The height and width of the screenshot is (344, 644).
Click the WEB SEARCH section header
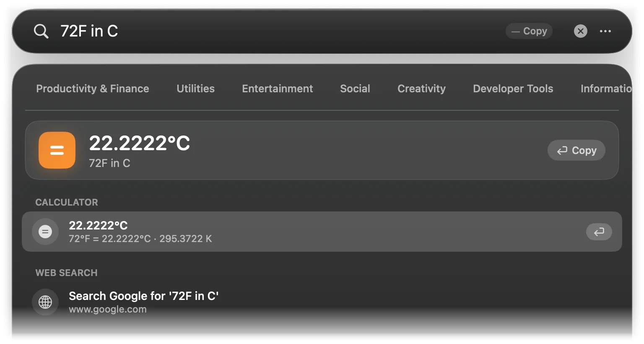(x=67, y=273)
